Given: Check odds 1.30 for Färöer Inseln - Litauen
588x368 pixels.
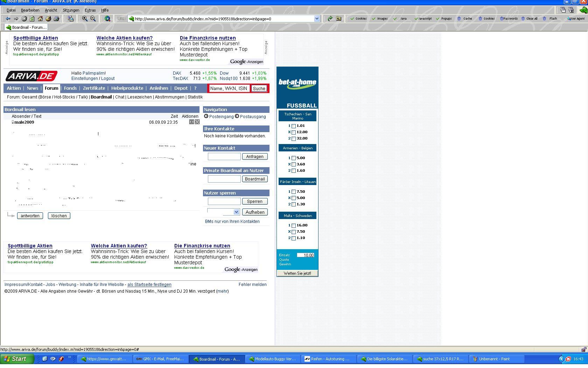Looking at the screenshot, I should pos(294,205).
